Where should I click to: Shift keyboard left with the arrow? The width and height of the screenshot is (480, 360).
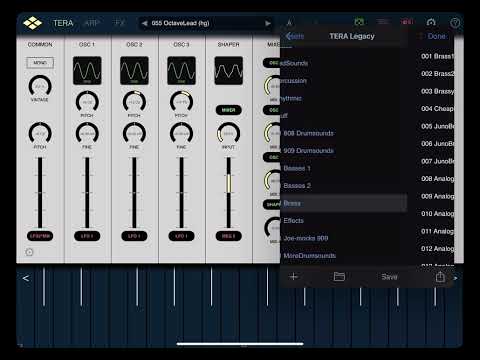point(26,278)
